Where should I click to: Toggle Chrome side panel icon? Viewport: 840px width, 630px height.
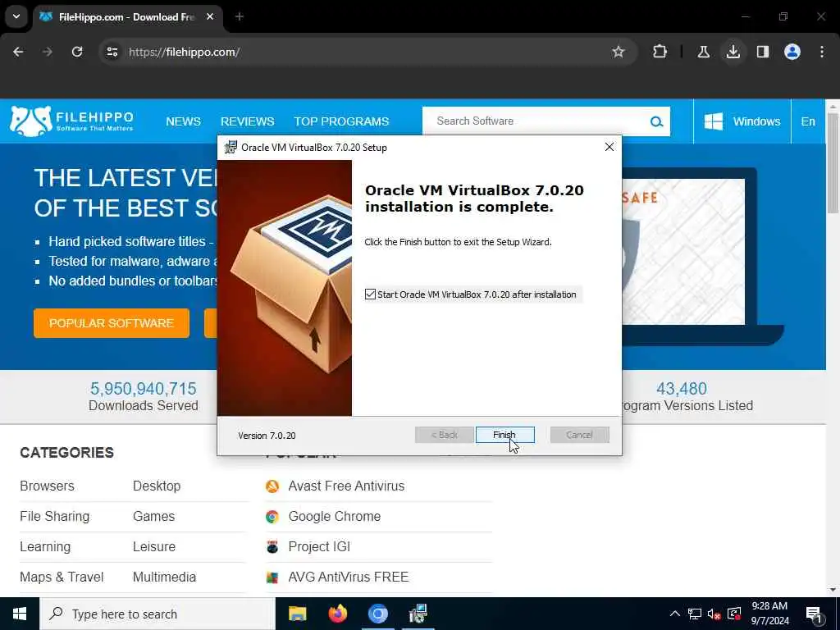(762, 52)
